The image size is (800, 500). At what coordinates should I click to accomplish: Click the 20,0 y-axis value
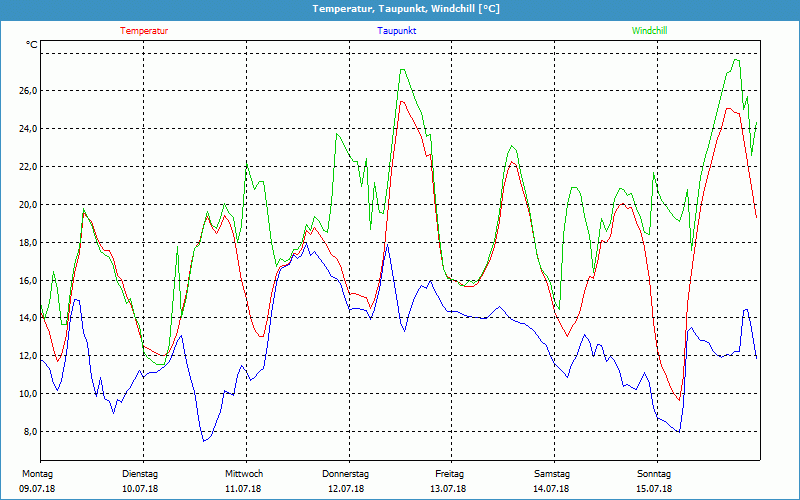(29, 205)
